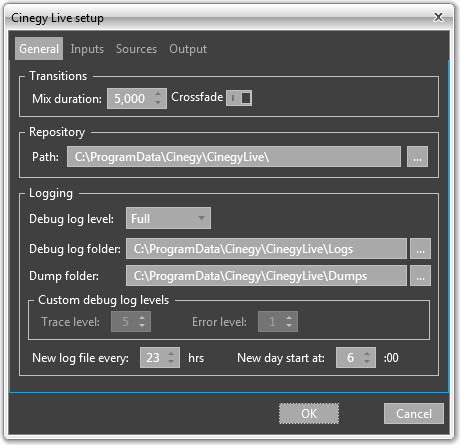Close the Cinegy Live setup dialog
Image resolution: width=461 pixels, height=446 pixels.
click(438, 17)
